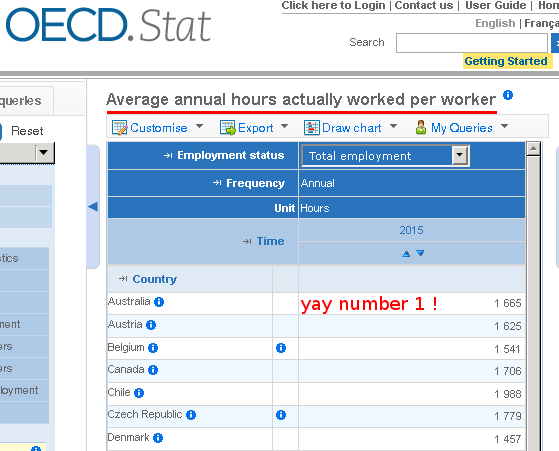Sort the 2015 column descending with the down arrow

point(420,253)
